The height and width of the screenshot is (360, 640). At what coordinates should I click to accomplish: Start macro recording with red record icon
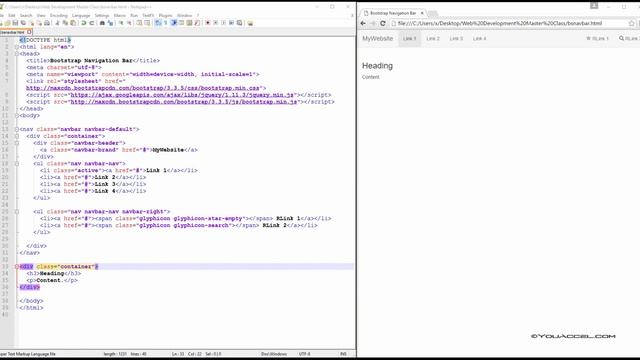point(208,23)
